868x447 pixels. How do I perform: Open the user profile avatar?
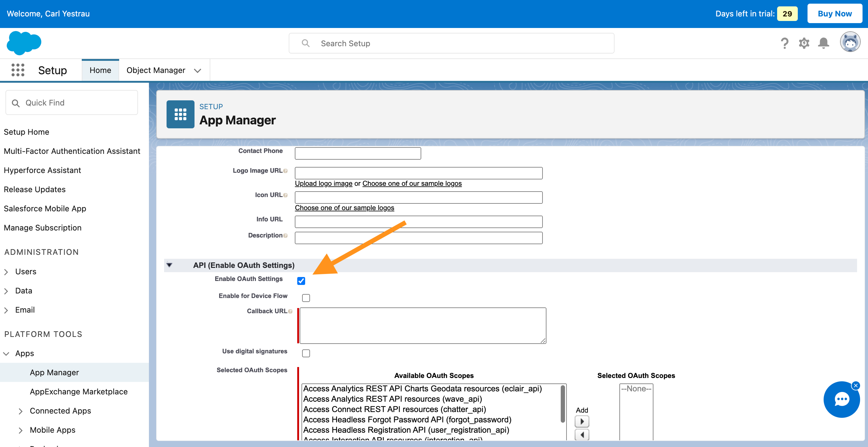(x=850, y=42)
